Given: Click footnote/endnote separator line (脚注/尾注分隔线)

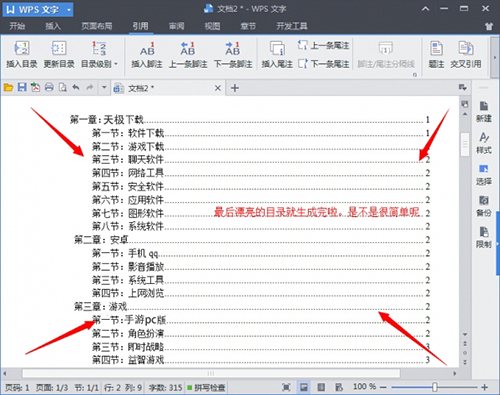Looking at the screenshot, I should (x=386, y=55).
